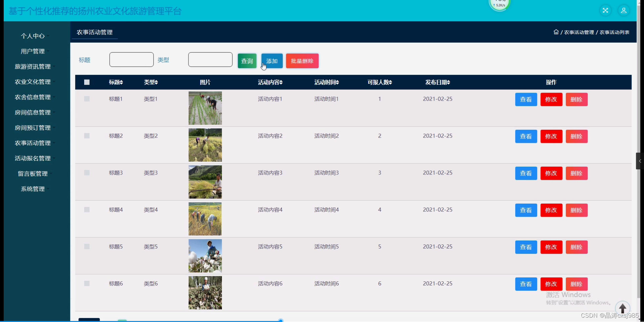
Task: Open the image thumbnail for 标题3
Action: (x=205, y=182)
